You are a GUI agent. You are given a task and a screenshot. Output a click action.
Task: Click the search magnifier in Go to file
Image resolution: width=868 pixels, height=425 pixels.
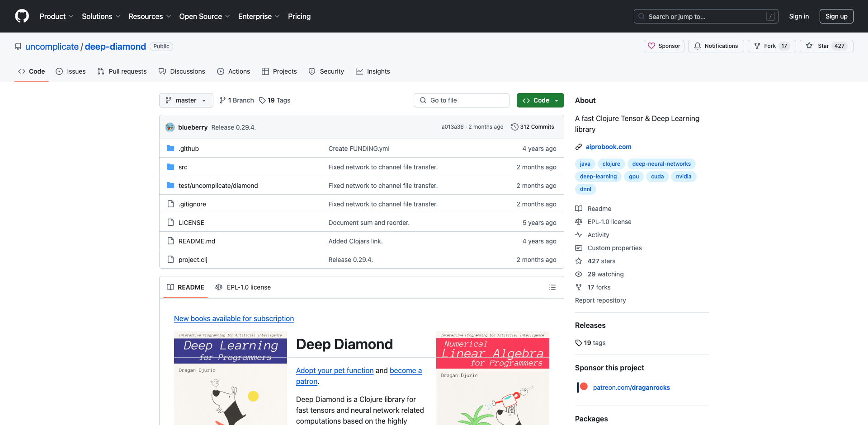point(423,100)
